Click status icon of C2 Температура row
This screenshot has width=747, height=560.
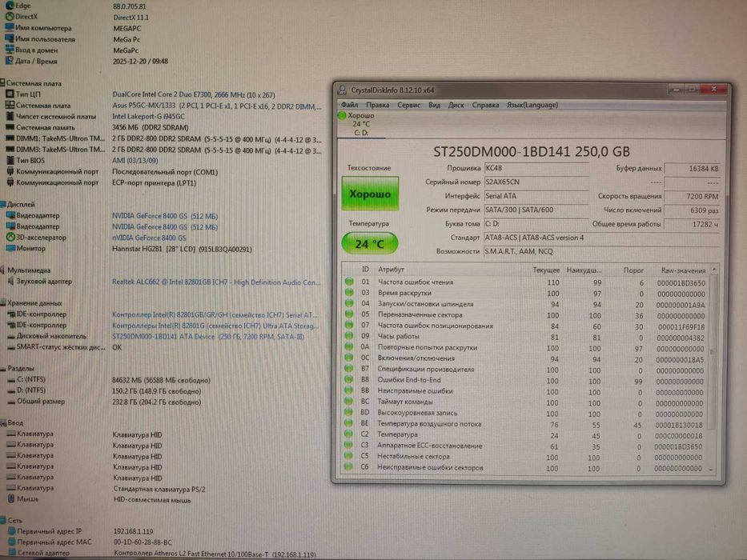[349, 434]
